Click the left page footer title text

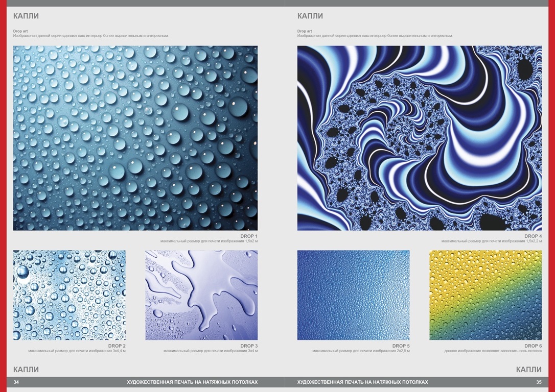point(192,382)
